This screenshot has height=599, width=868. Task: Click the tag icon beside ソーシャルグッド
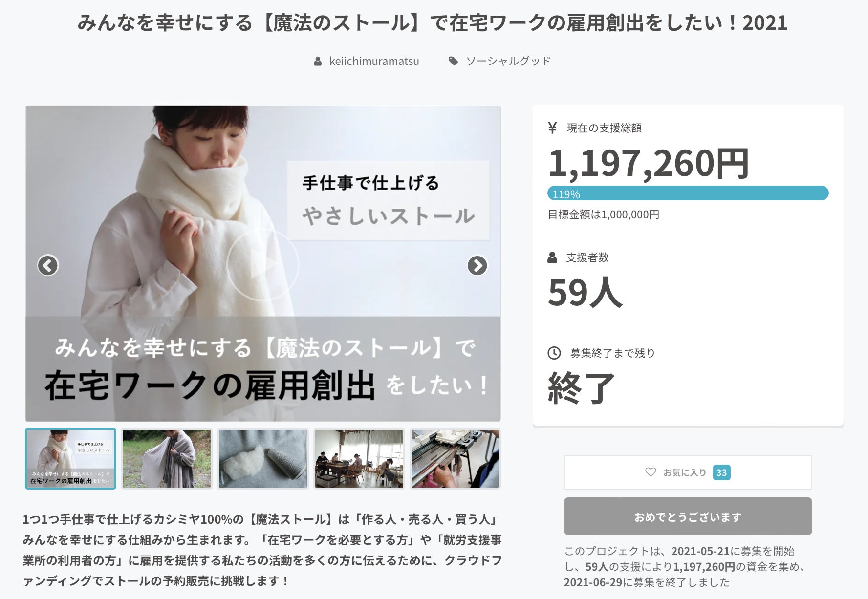[454, 61]
